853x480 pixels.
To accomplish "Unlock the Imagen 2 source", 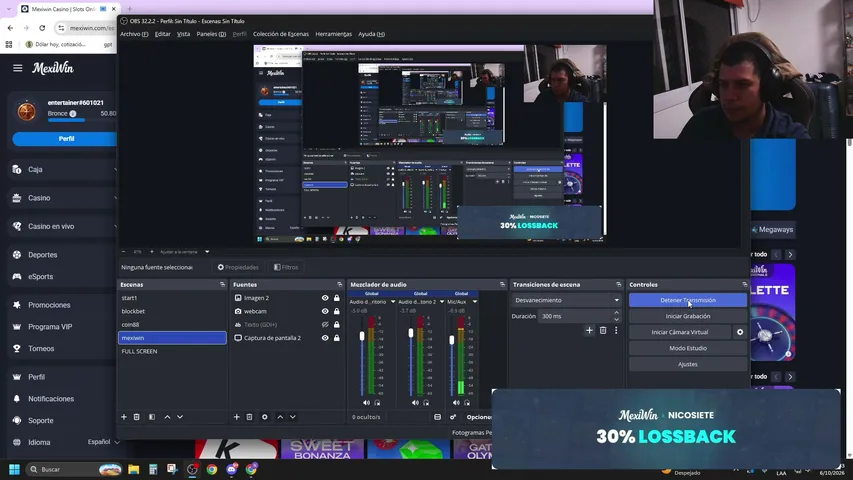I will 337,298.
